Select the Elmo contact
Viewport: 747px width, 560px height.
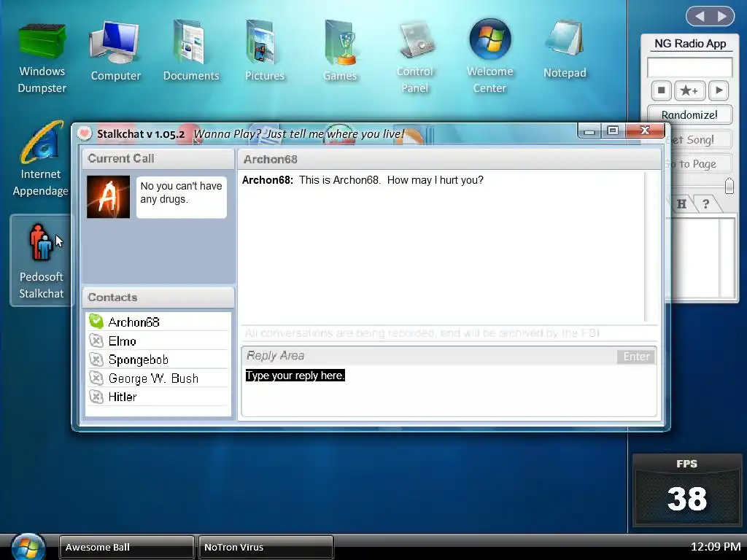[158, 341]
